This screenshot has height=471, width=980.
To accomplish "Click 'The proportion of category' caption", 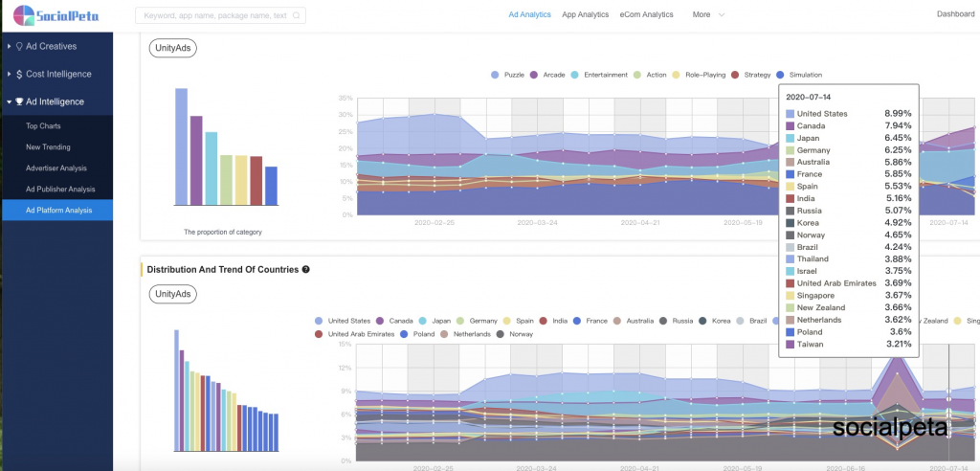I will pos(222,232).
